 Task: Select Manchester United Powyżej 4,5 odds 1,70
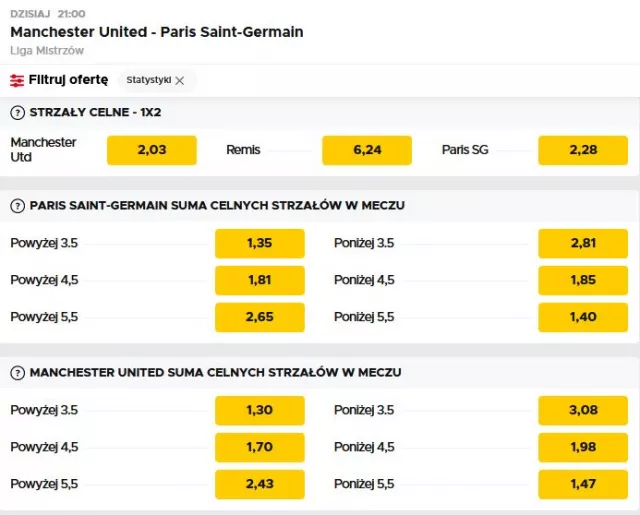(259, 447)
